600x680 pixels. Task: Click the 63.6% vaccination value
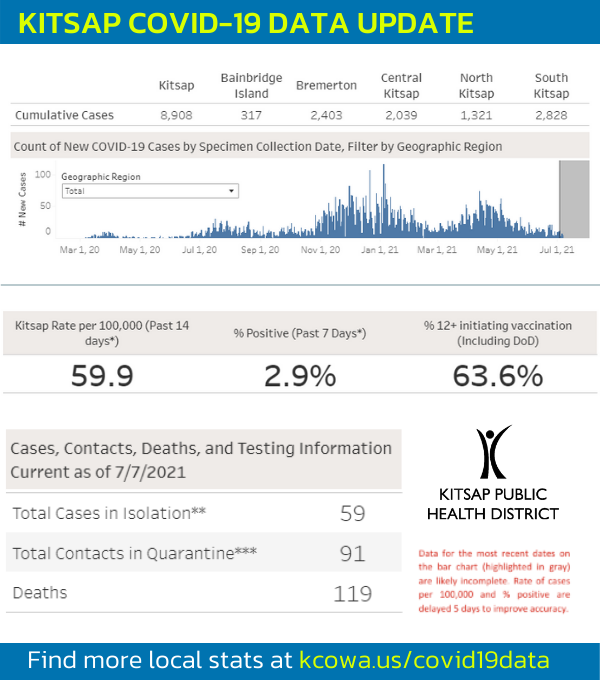[x=496, y=376]
